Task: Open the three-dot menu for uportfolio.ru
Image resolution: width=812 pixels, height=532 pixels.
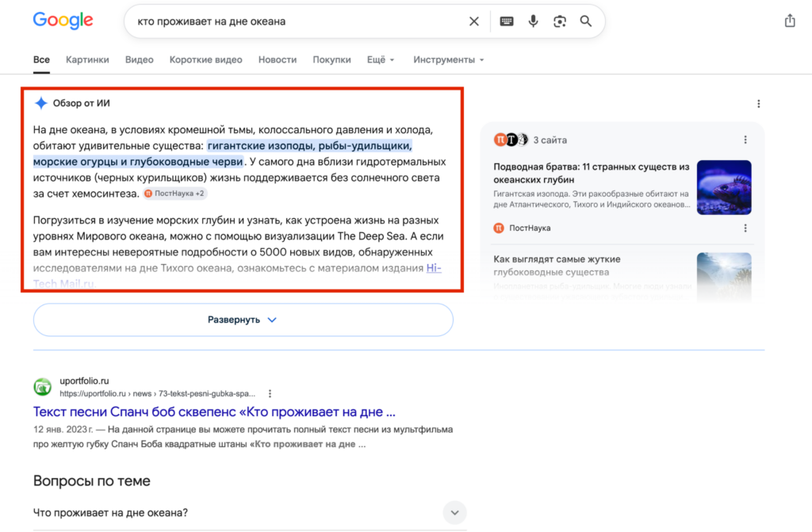Action: click(270, 394)
